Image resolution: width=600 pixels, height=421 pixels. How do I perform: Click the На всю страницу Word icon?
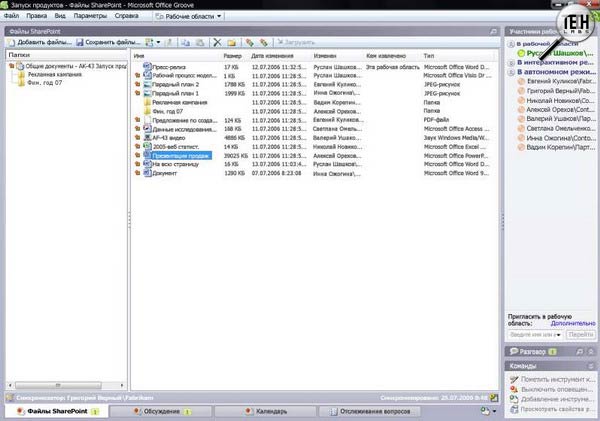tap(147, 164)
